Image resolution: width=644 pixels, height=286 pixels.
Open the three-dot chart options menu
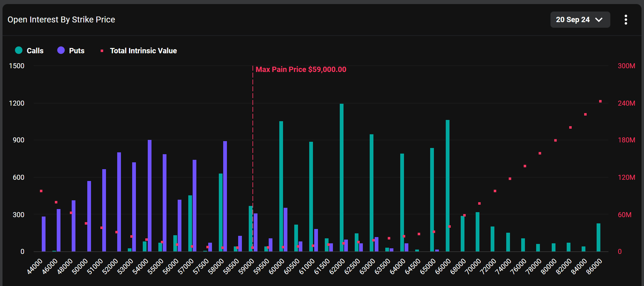point(626,20)
